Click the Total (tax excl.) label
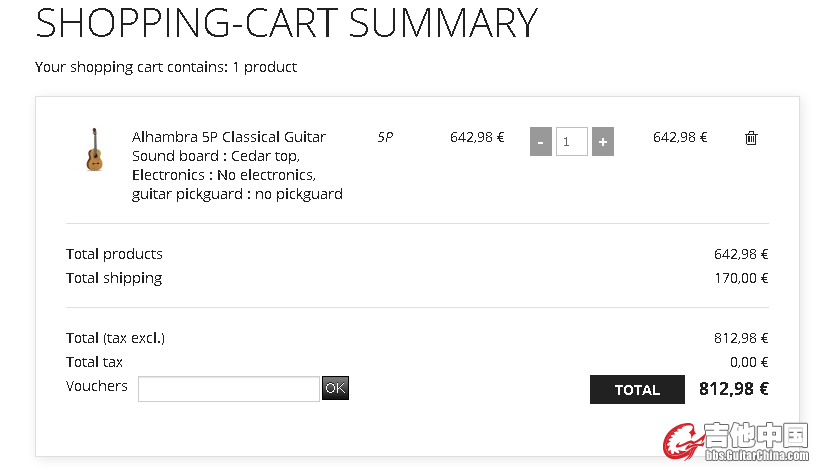 [x=115, y=338]
